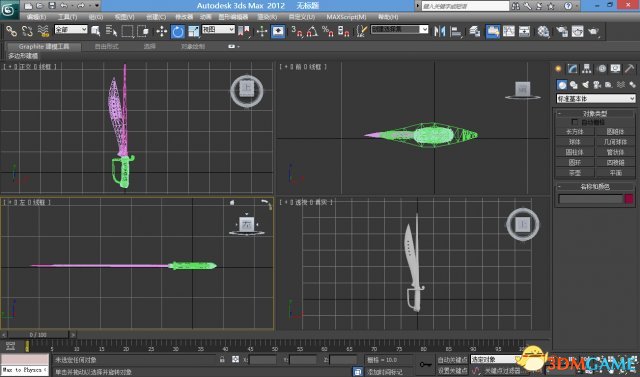The width and height of the screenshot is (640, 377).
Task: Select the Select Object tool
Action: tap(96, 31)
